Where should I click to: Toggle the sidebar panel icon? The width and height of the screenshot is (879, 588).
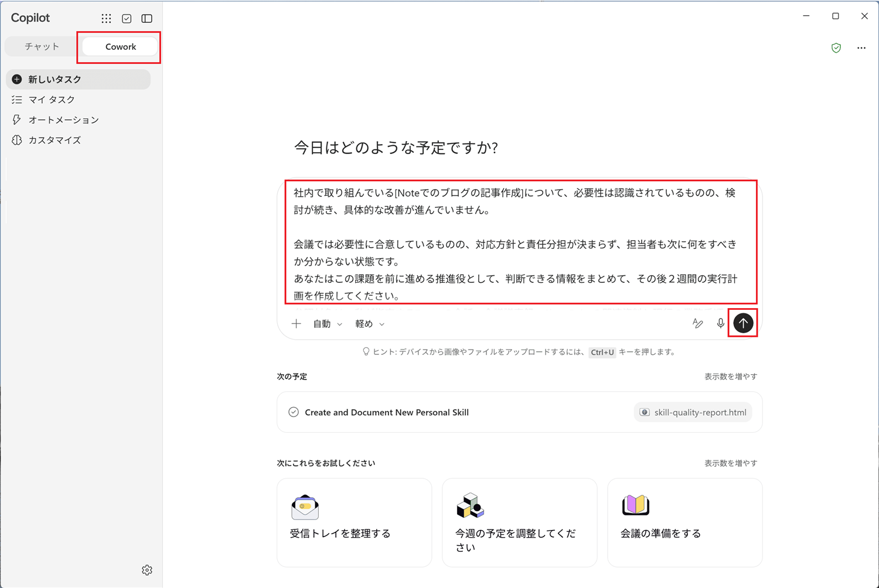147,19
